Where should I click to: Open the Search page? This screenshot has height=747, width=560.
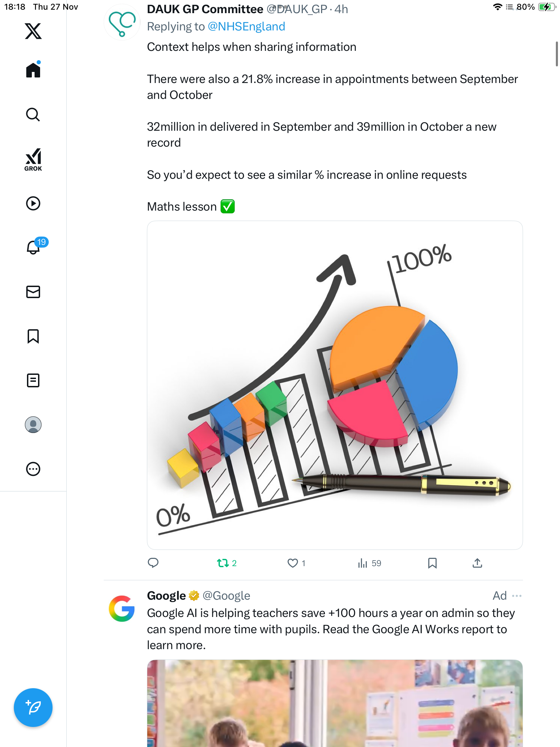pos(33,114)
